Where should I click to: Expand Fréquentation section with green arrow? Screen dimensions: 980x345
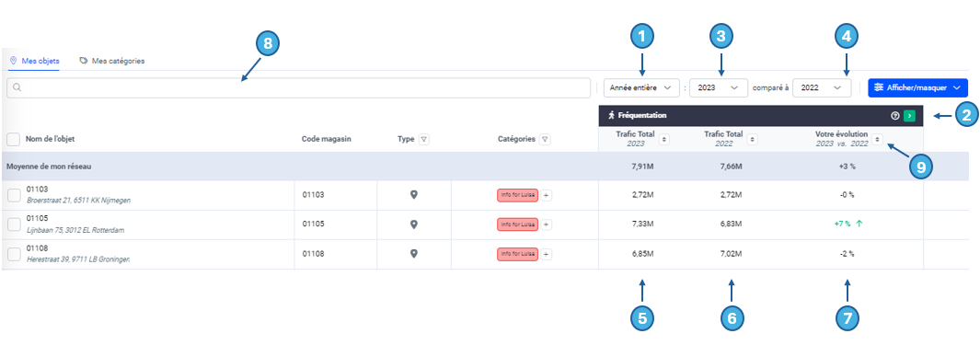[909, 116]
